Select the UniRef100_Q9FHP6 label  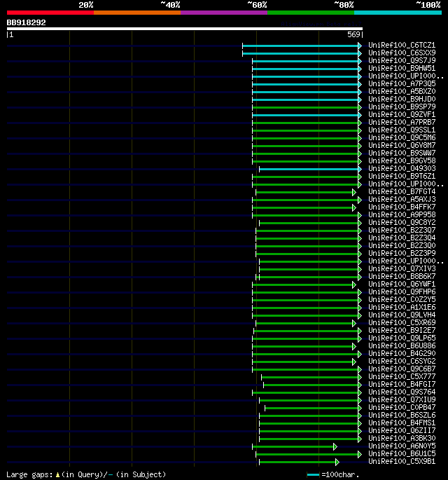(x=402, y=292)
